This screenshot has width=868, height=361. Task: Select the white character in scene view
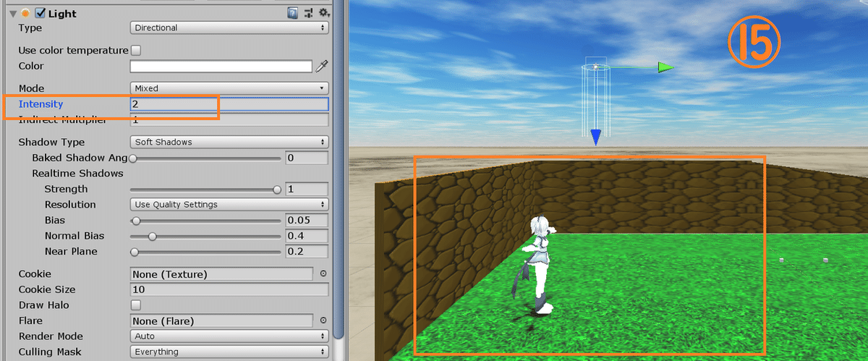tap(540, 264)
